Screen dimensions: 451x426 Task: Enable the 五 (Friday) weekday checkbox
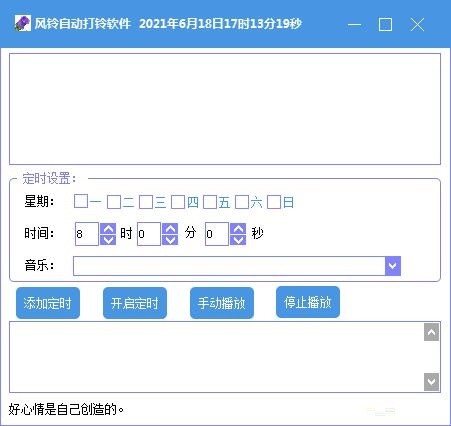(210, 202)
